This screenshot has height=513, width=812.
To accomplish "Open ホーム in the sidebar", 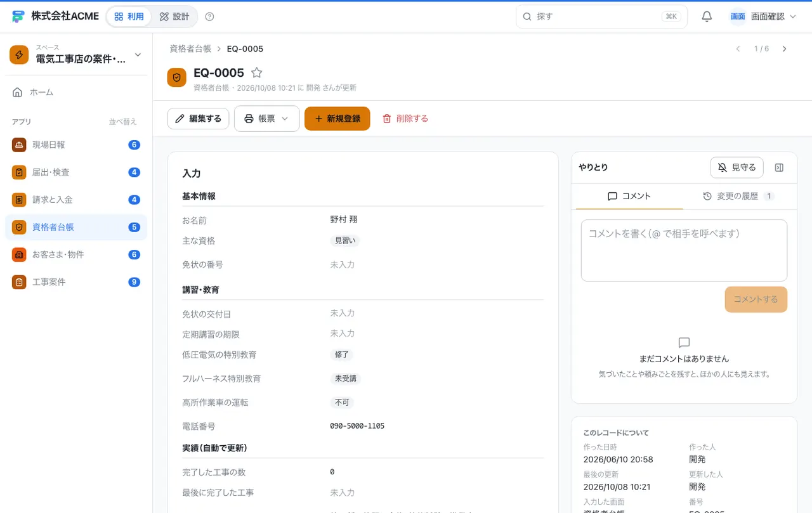I will [76, 92].
